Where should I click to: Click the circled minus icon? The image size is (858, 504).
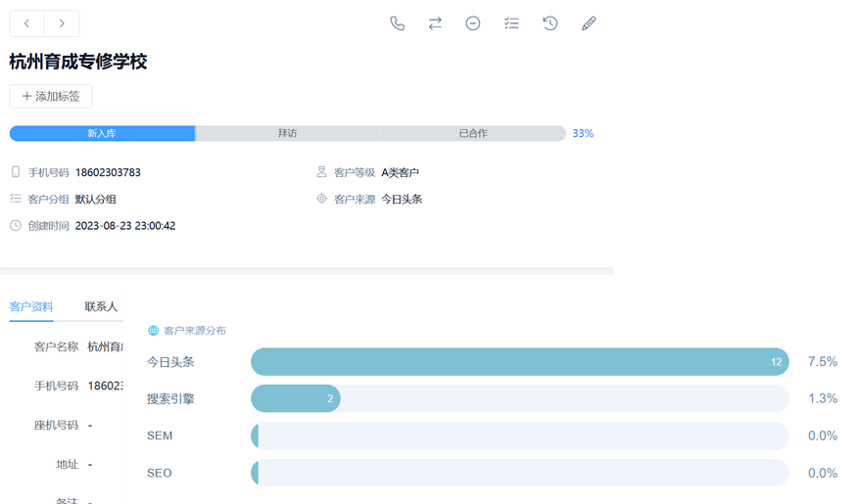[473, 23]
